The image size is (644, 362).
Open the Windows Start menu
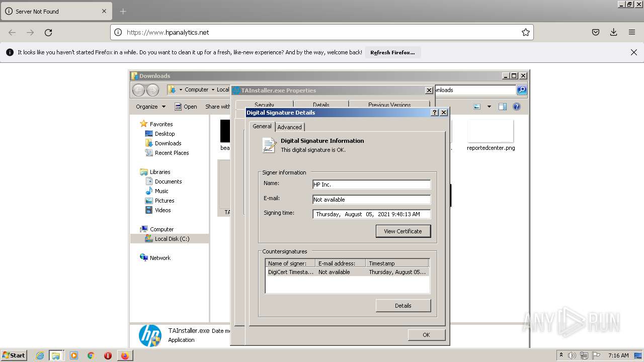pos(14,355)
